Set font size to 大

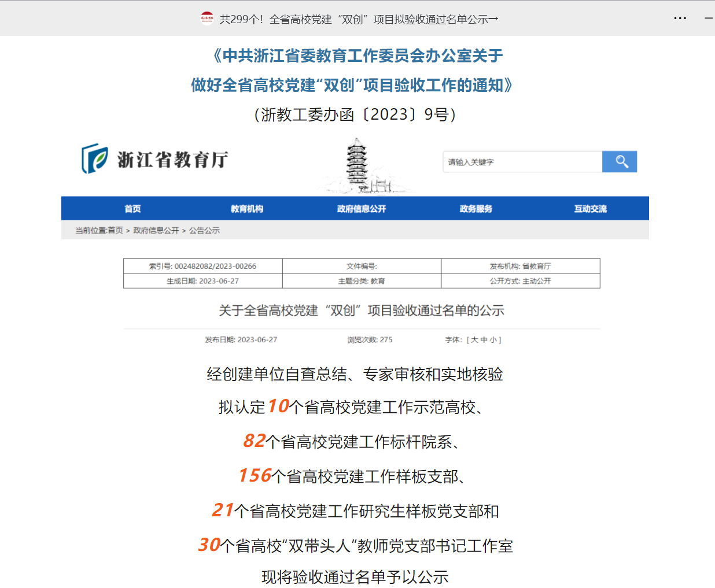pyautogui.click(x=474, y=340)
